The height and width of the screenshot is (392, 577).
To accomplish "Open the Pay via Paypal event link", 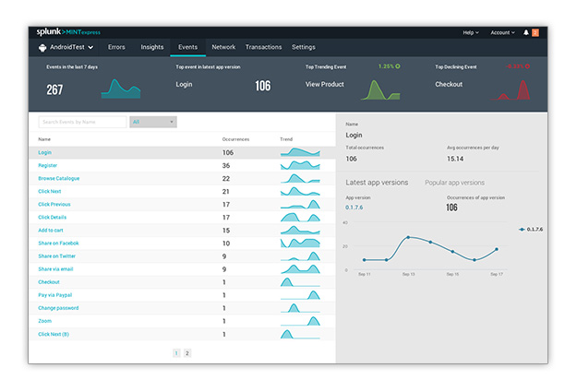I will [x=54, y=295].
